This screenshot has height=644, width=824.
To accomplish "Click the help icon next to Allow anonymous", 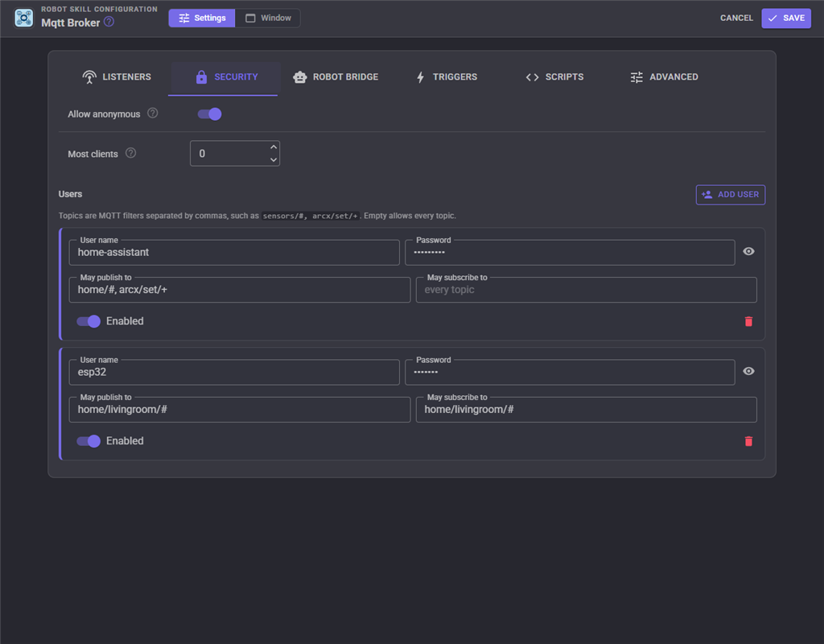I will click(152, 113).
